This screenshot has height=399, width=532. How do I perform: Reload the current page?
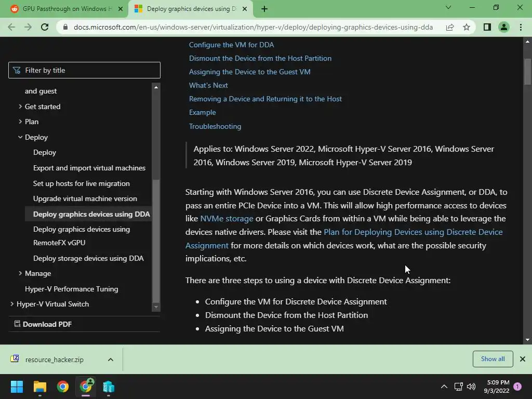[x=45, y=27]
